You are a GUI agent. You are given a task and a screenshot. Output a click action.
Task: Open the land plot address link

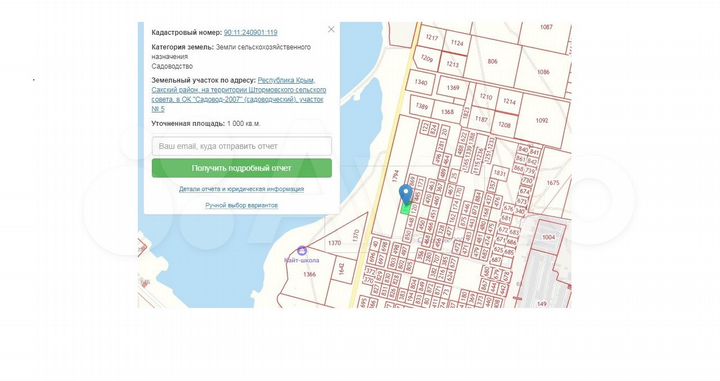(x=239, y=95)
